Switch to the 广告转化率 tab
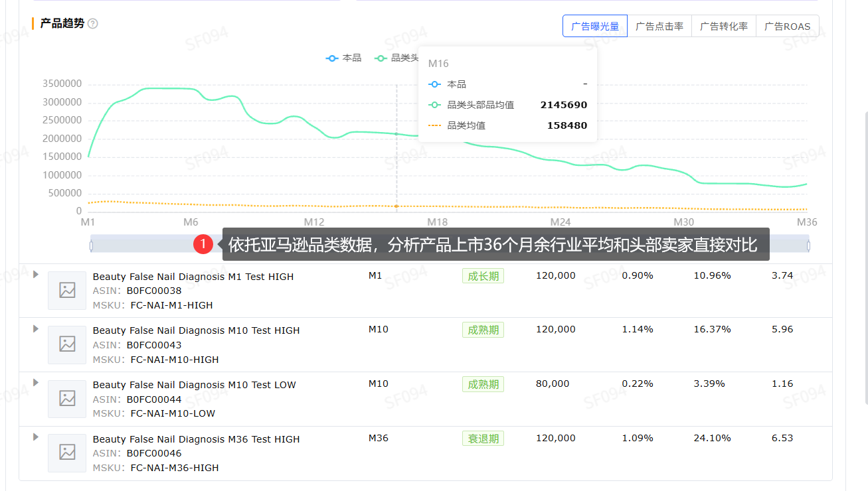This screenshot has height=491, width=868. (x=724, y=27)
